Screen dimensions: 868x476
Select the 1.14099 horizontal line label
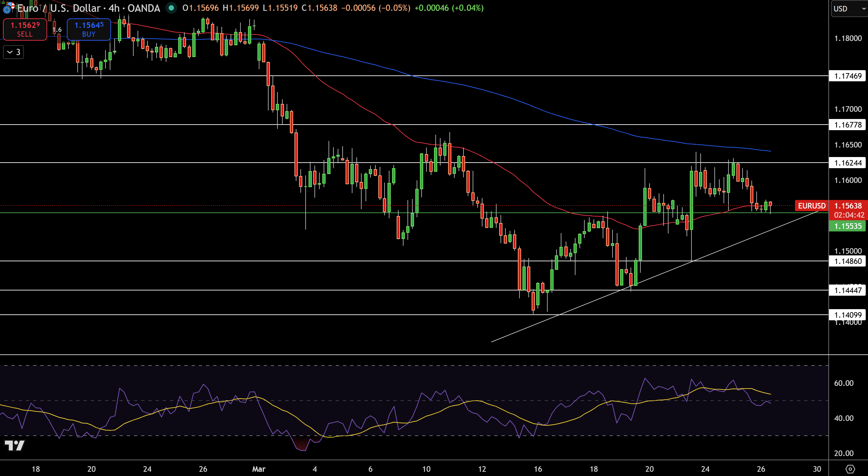(847, 315)
